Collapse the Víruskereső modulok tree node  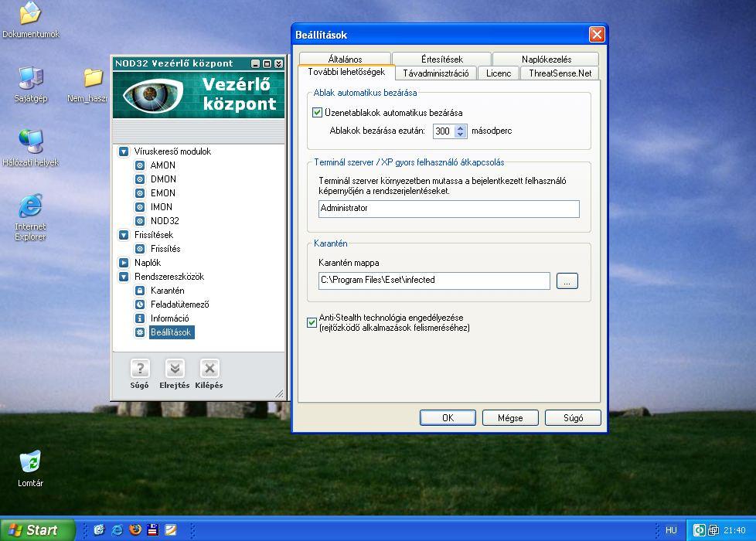point(124,151)
